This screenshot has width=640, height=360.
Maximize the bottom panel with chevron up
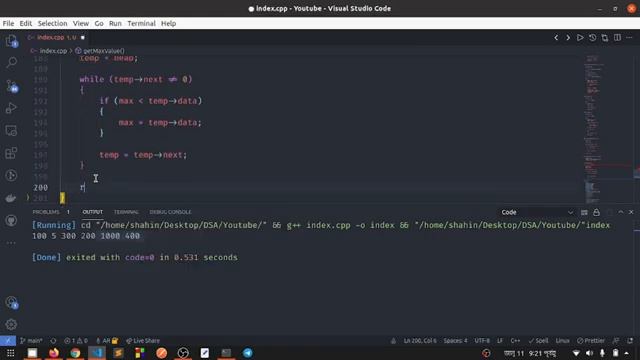pyautogui.click(x=620, y=212)
